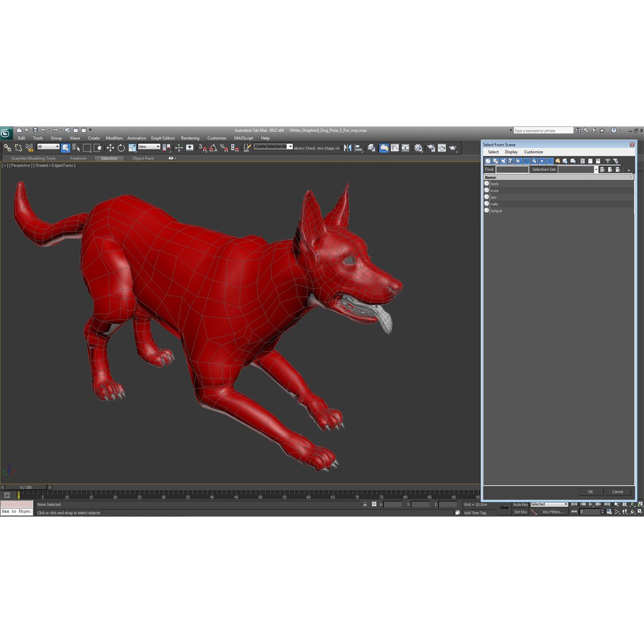Viewport: 644px width, 644px height.
Task: Click the Set Key button
Action: tap(521, 512)
